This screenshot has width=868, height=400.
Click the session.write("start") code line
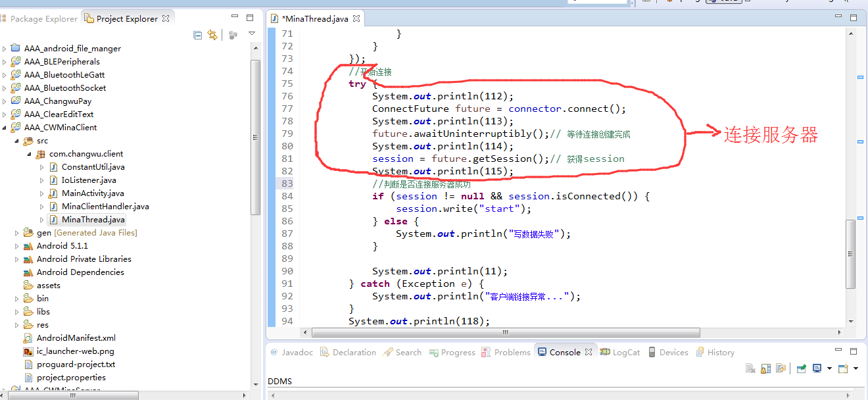tap(463, 209)
